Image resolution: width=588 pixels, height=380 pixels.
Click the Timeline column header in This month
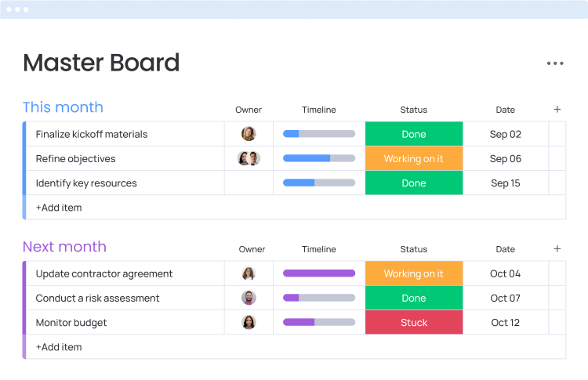click(318, 110)
